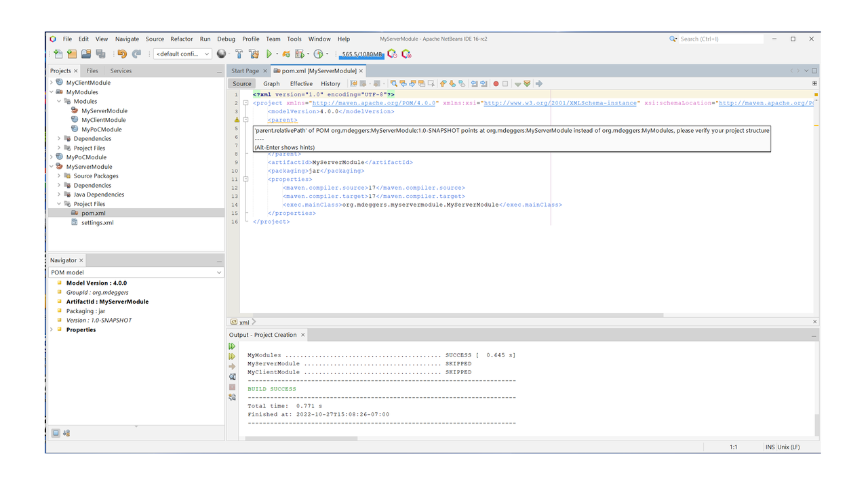Click the New Project toolbar icon
868x488 pixels.
pyautogui.click(x=72, y=54)
